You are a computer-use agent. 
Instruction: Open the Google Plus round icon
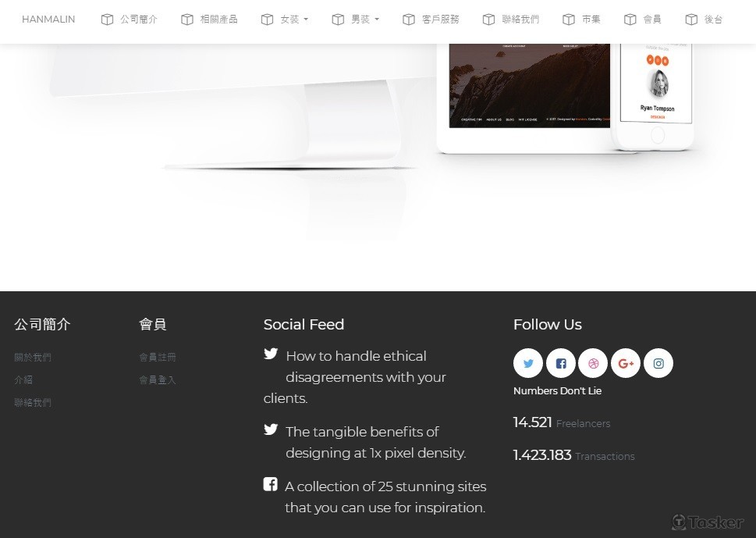point(626,363)
